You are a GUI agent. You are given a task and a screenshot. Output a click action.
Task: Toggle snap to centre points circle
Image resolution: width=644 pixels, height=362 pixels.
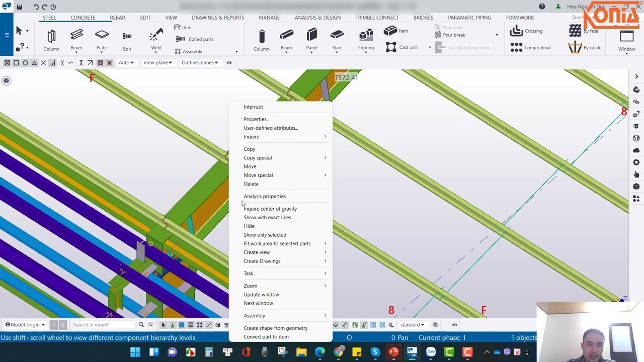(x=25, y=63)
